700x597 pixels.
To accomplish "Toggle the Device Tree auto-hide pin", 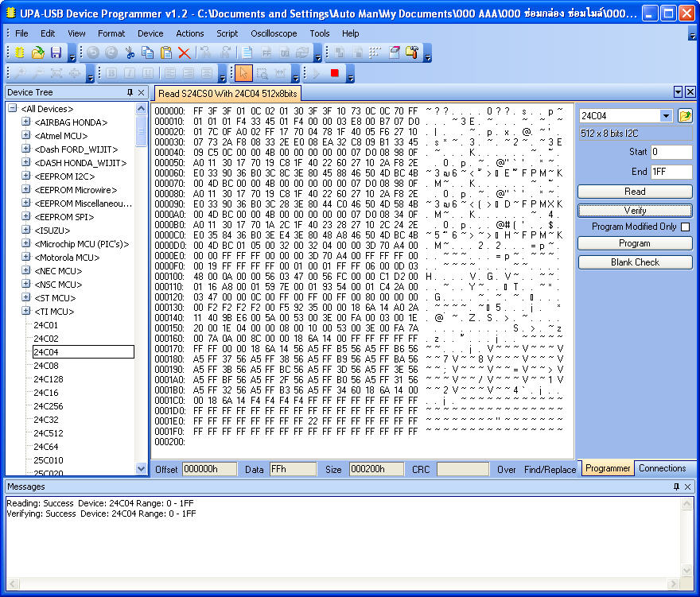I will [x=130, y=92].
